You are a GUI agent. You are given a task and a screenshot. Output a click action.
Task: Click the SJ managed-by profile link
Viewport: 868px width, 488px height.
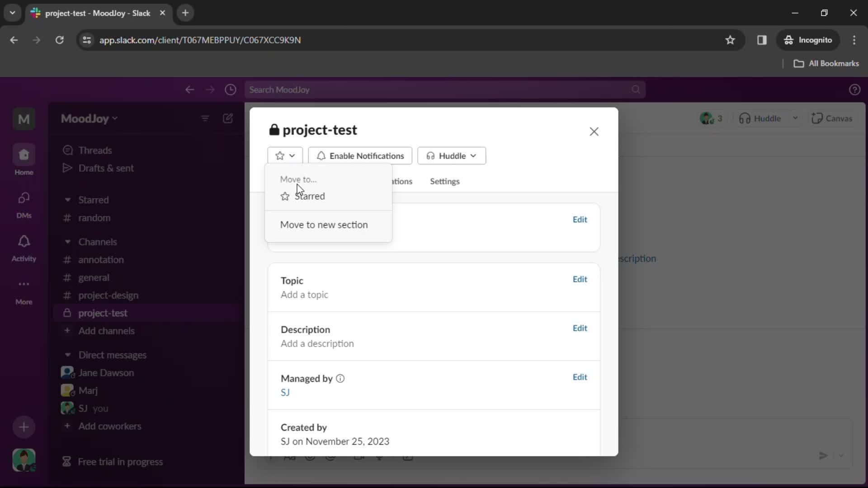click(285, 393)
